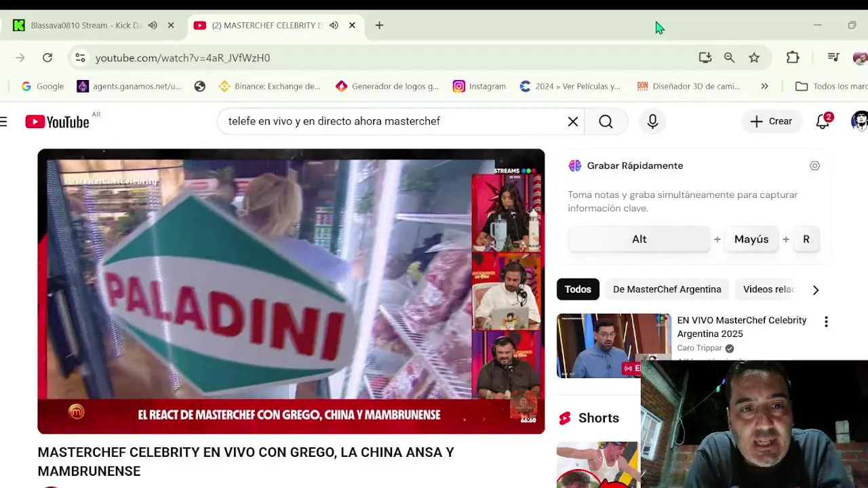Open a new browser tab

click(x=379, y=25)
